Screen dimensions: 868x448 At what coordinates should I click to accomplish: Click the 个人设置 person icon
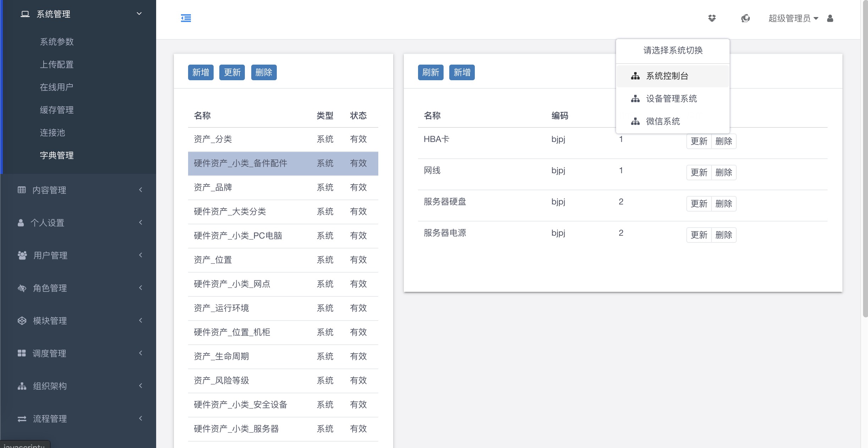pos(22,222)
